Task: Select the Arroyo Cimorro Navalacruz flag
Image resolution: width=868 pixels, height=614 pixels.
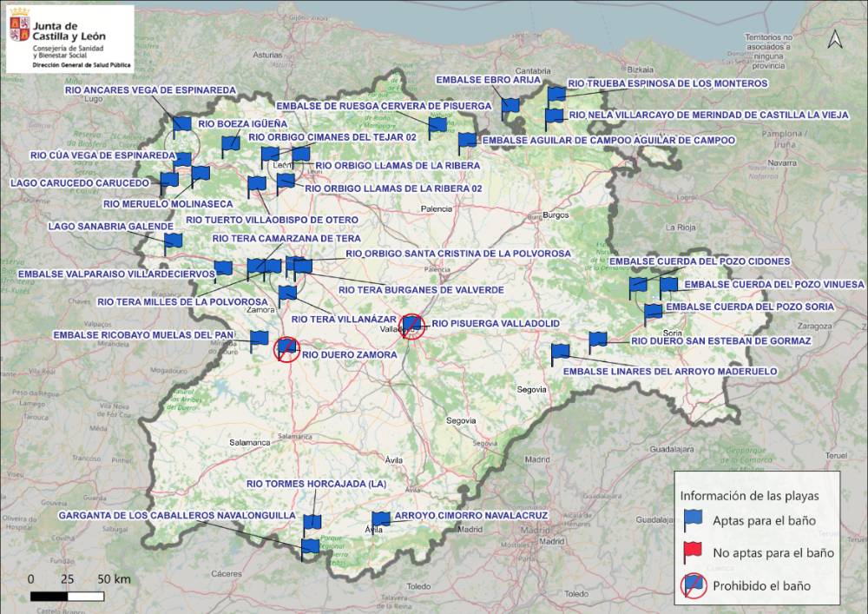Action: (x=380, y=523)
